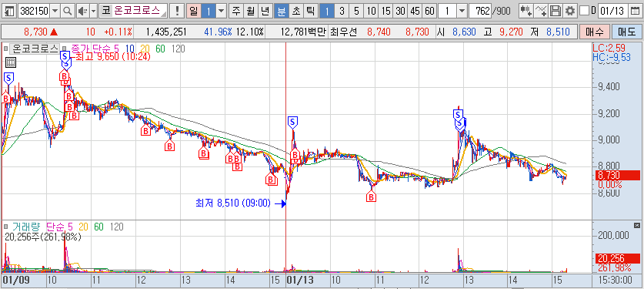
Task: Toggle the left side panel icon
Action: (x=9, y=11)
